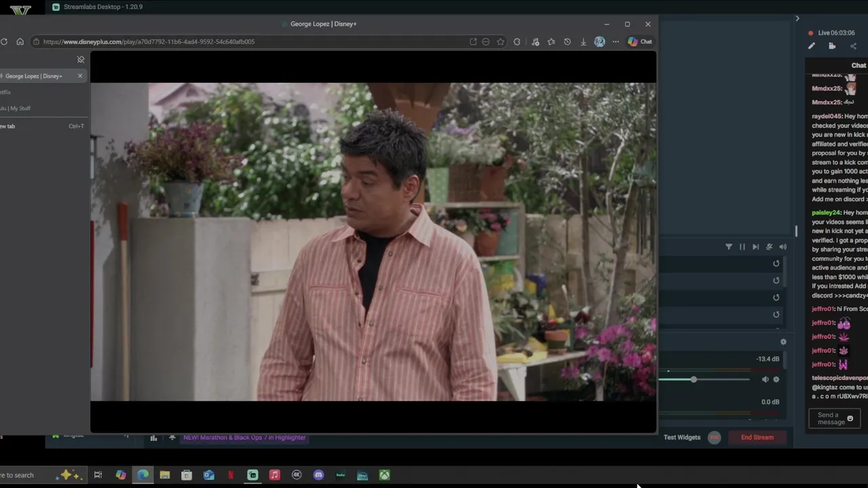
Task: Open Netflix from the taskbar
Action: click(231, 475)
